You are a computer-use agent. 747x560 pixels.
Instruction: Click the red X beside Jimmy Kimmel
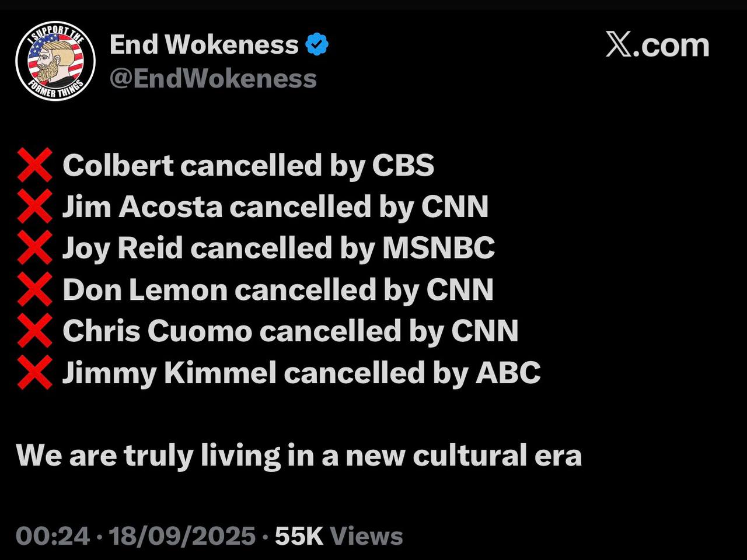coord(34,373)
